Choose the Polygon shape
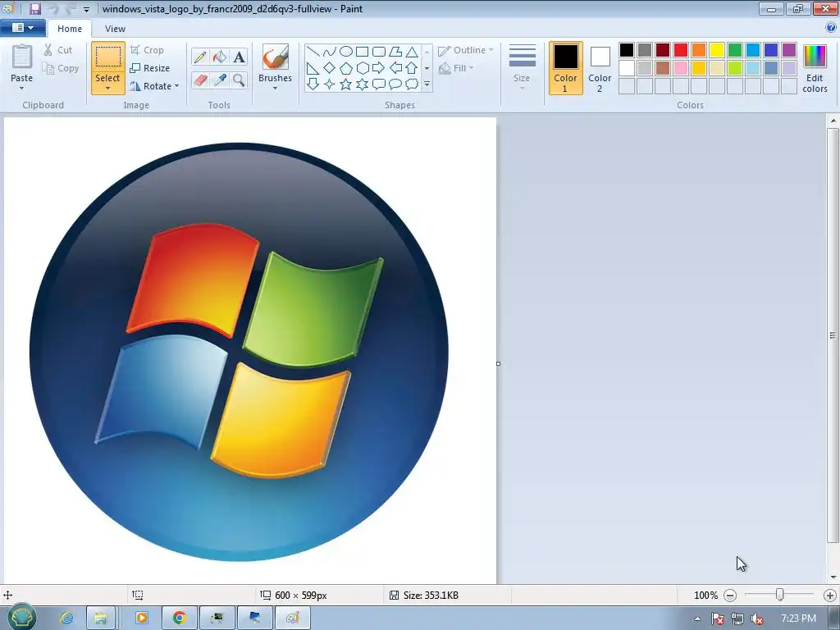The height and width of the screenshot is (630, 840). [x=395, y=52]
